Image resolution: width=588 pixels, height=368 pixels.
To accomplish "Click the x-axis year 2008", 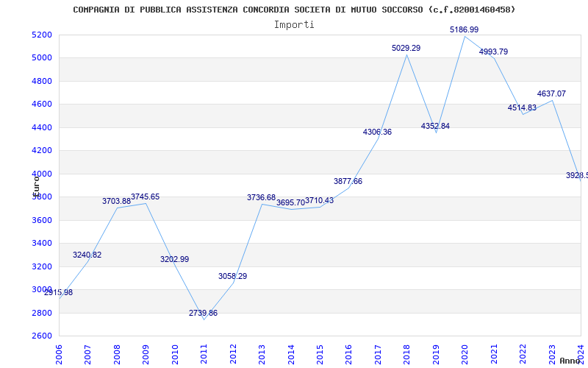I will pos(117,355).
